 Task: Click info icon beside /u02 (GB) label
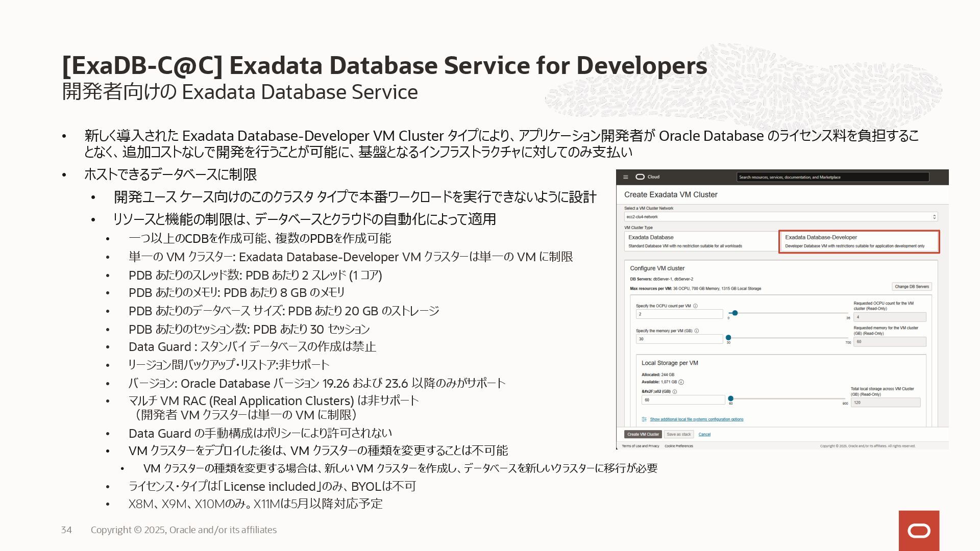(675, 392)
